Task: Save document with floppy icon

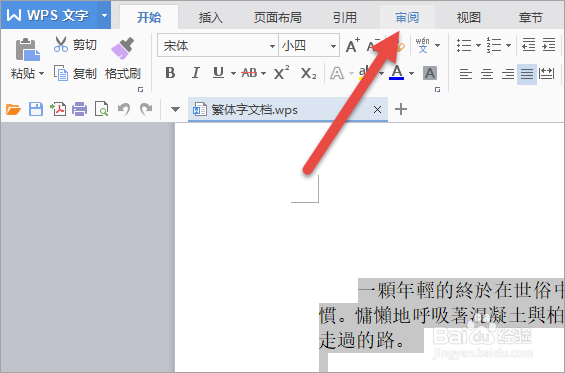Action: pos(36,109)
